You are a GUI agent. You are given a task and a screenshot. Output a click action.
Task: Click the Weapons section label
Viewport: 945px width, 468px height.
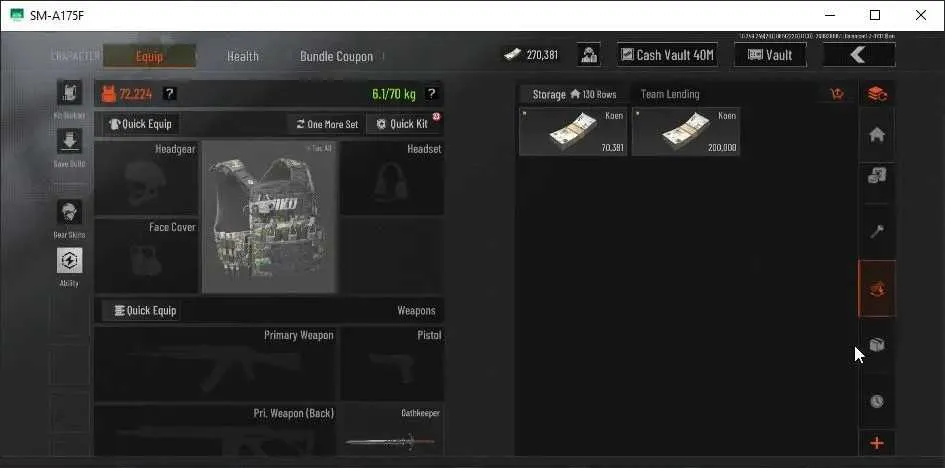416,311
